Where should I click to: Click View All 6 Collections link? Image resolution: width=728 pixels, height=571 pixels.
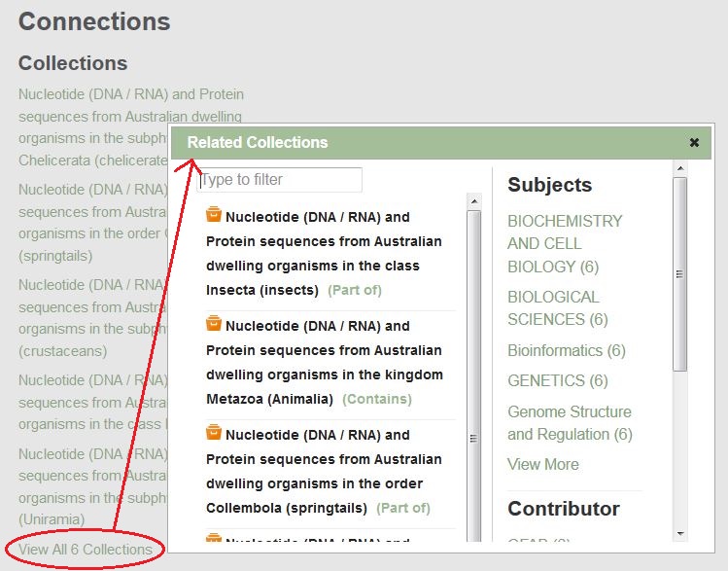[x=86, y=549]
